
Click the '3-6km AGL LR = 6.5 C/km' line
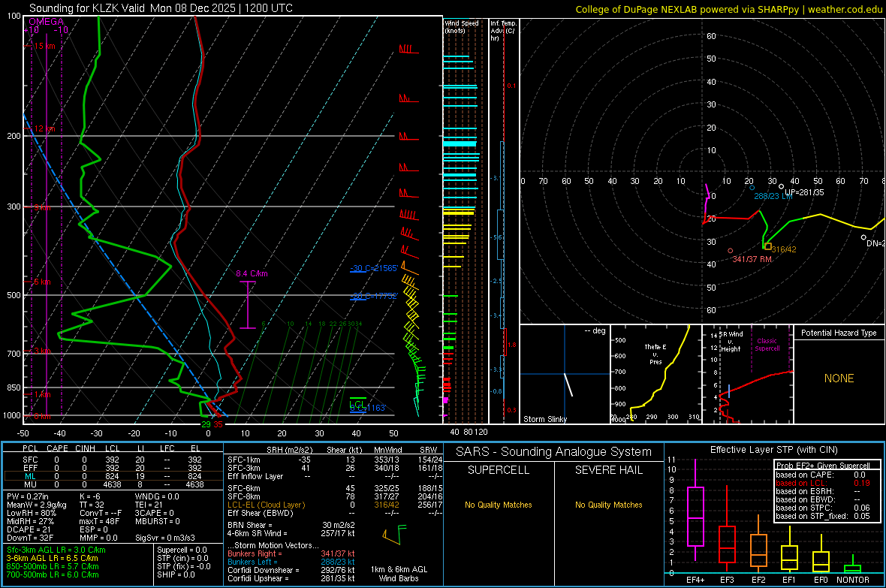[52, 558]
